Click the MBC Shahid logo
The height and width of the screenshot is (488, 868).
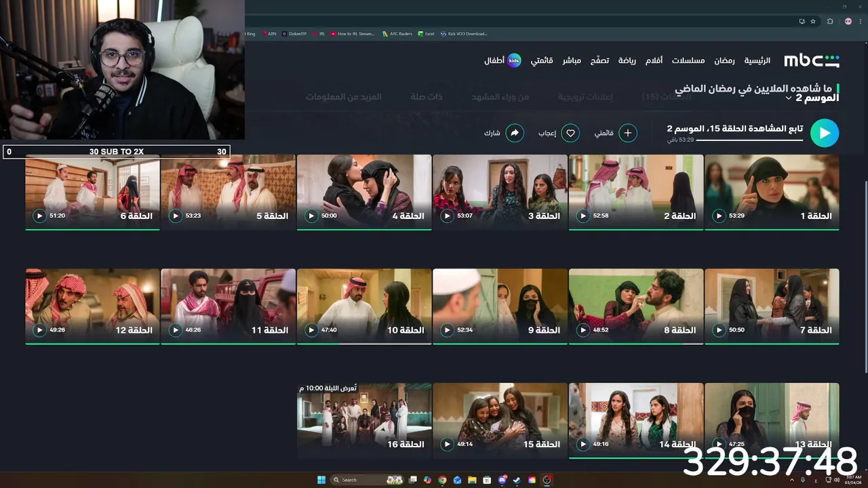pos(812,60)
